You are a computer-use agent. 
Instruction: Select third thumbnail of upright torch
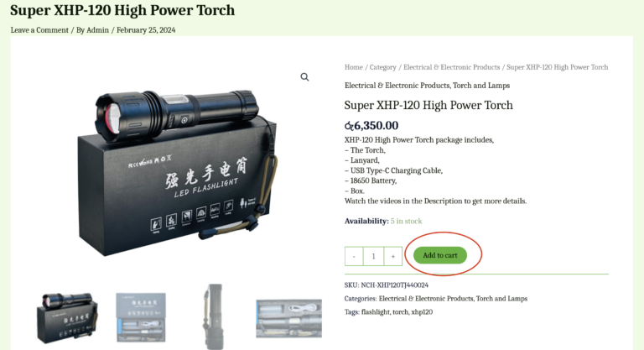215,316
